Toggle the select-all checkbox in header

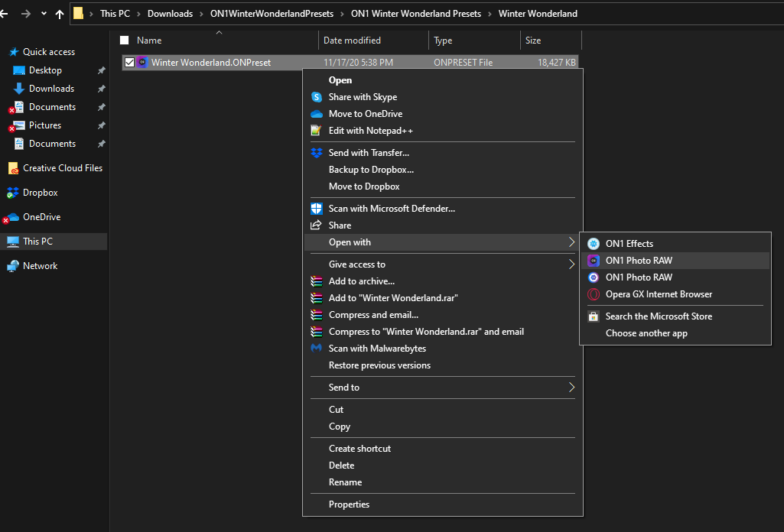[x=125, y=41]
